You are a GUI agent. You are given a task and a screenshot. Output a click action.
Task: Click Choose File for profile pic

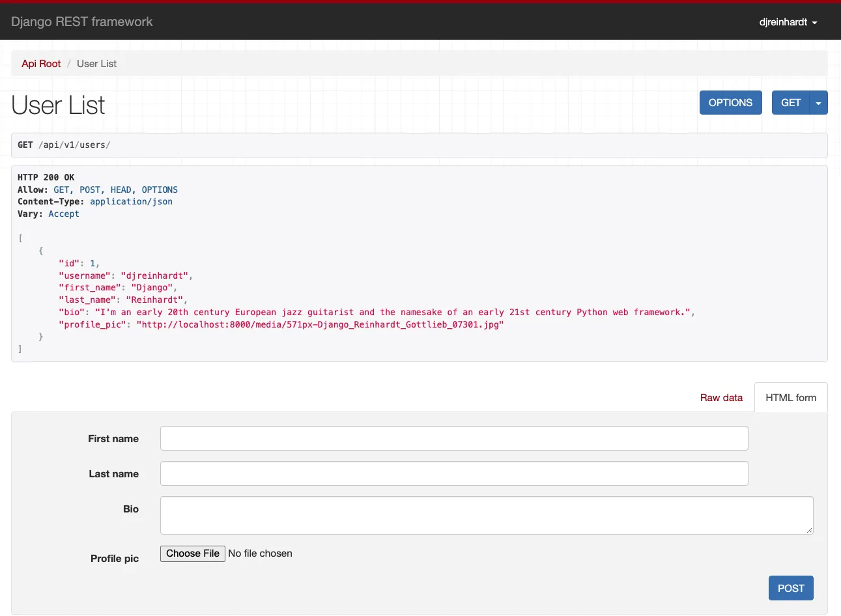pyautogui.click(x=193, y=553)
